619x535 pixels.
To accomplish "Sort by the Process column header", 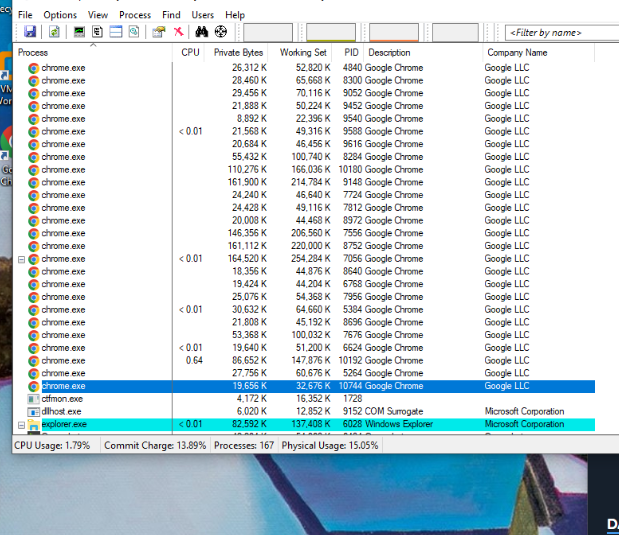I will tap(93, 53).
